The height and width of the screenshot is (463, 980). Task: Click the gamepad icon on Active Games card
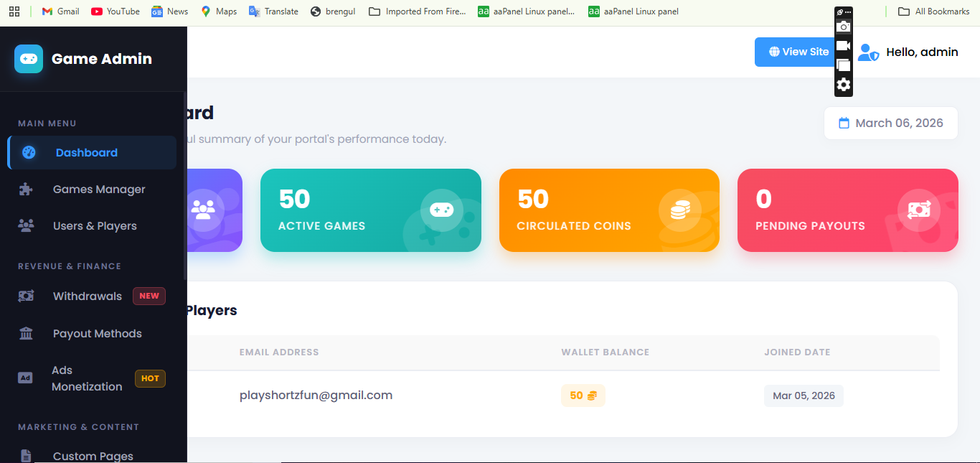coord(441,210)
